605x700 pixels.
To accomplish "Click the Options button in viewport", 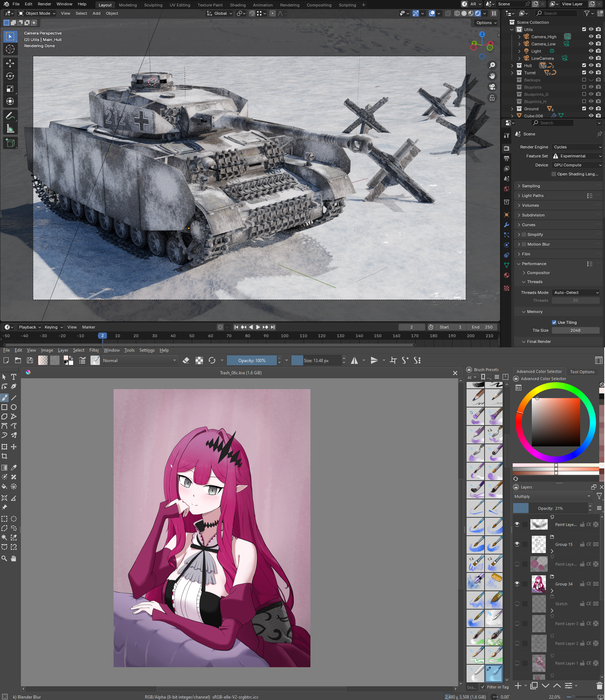I will (486, 23).
